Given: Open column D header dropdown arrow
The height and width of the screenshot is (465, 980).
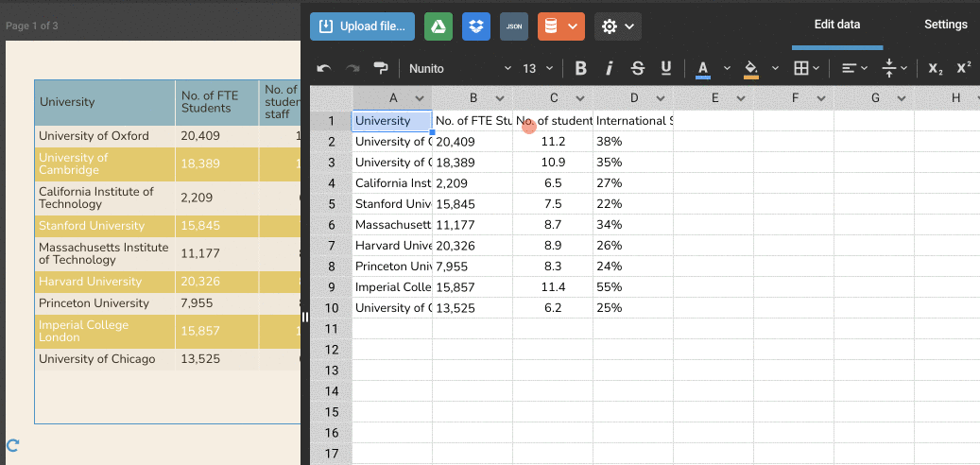Looking at the screenshot, I should pyautogui.click(x=661, y=98).
